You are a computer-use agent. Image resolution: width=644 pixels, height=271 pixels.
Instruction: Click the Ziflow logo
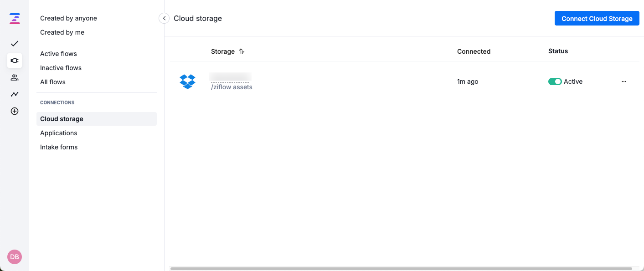tap(14, 18)
